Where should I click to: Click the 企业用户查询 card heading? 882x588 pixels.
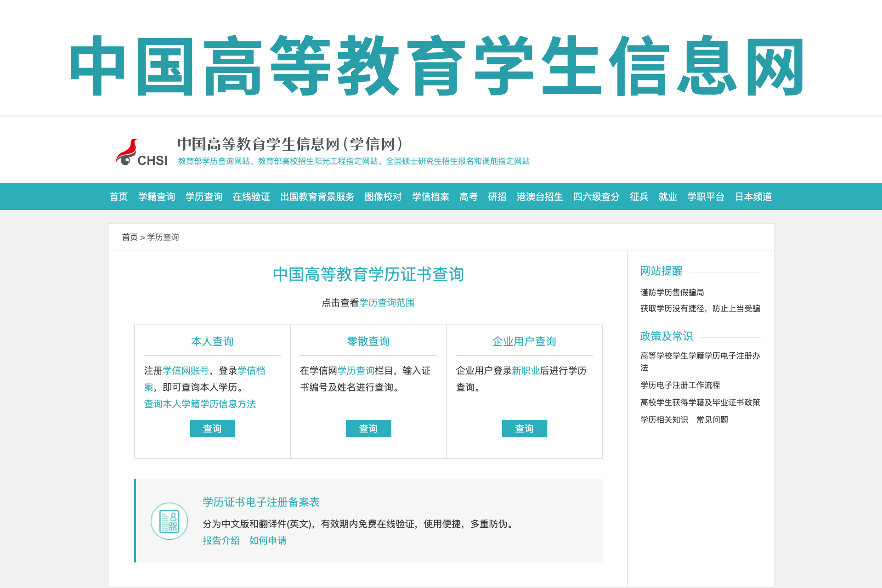(x=524, y=341)
